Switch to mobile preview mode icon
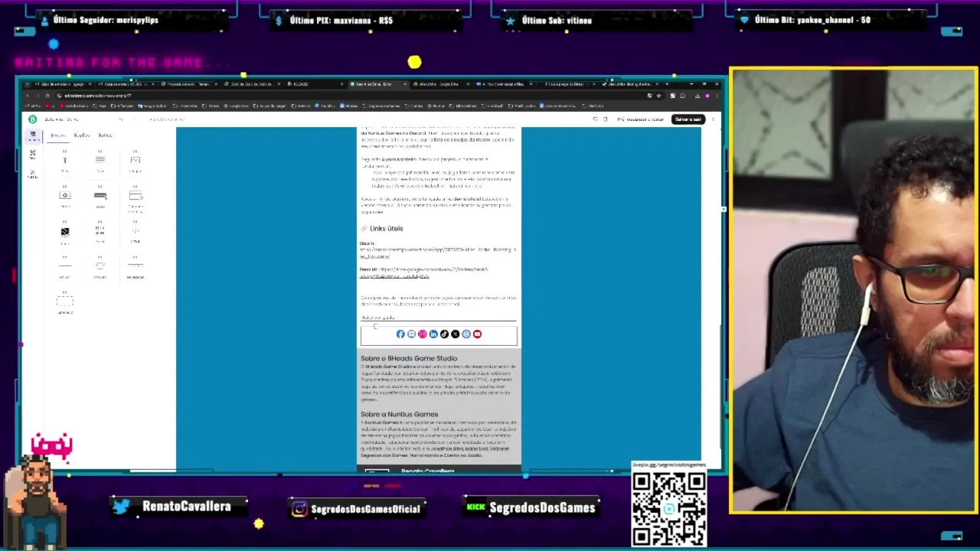This screenshot has width=980, height=551. [605, 119]
